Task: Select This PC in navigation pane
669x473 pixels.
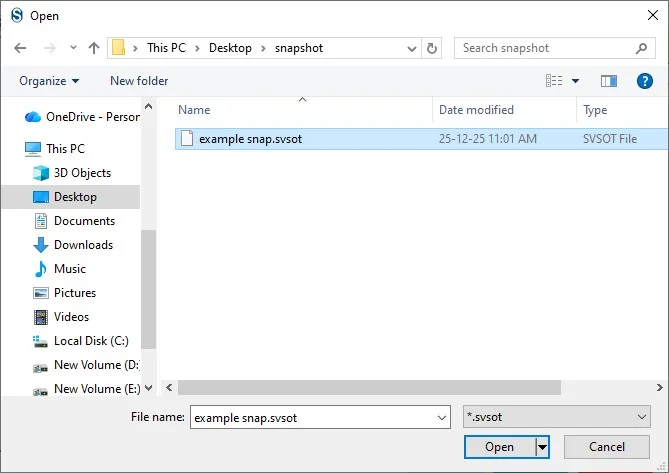Action: 55,149
